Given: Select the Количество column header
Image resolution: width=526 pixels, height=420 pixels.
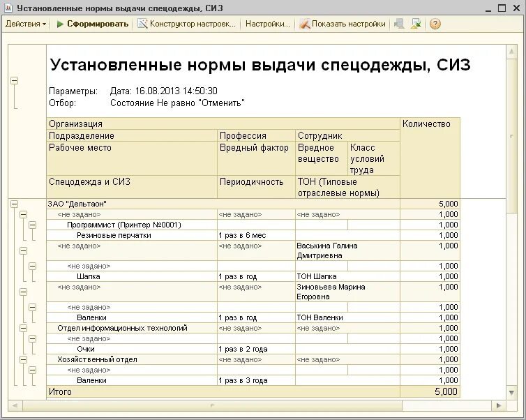Looking at the screenshot, I should pos(430,158).
